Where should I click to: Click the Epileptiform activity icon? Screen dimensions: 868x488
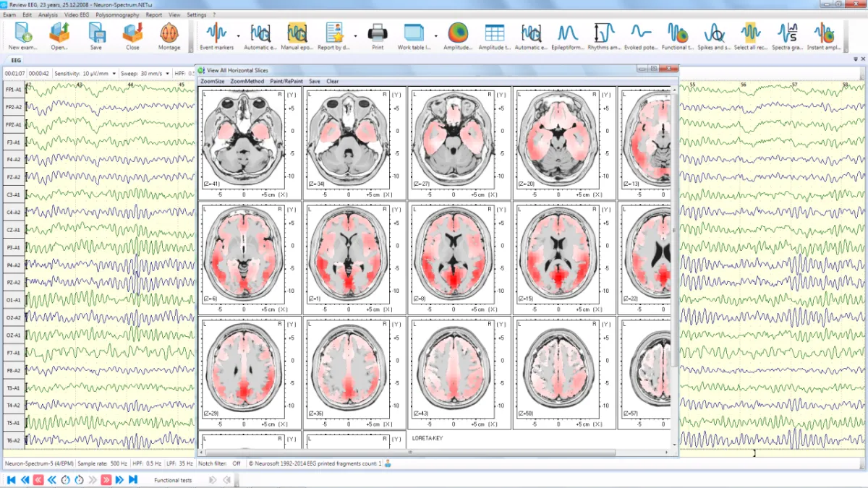pyautogui.click(x=568, y=33)
